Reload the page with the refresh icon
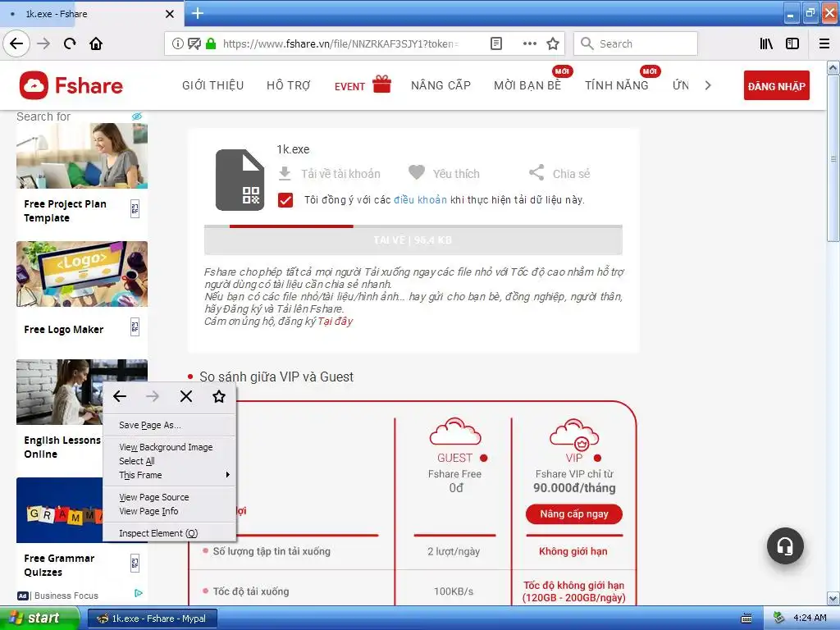Image resolution: width=840 pixels, height=630 pixels. click(70, 43)
